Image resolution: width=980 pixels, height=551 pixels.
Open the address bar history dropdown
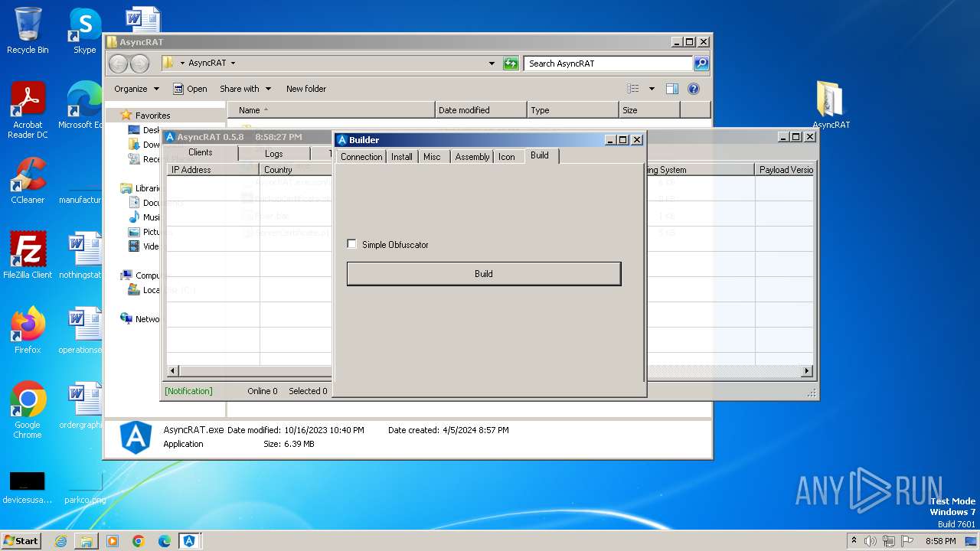492,64
